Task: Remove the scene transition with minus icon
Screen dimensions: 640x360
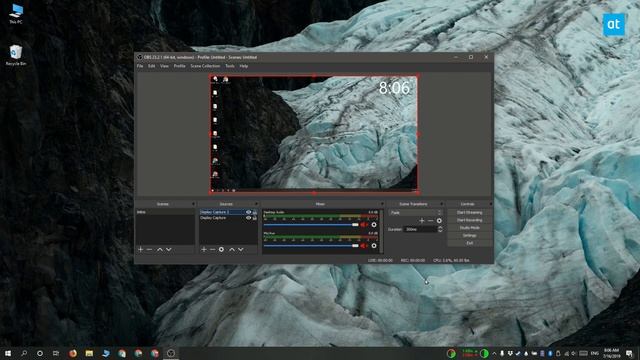Action: tap(430, 220)
